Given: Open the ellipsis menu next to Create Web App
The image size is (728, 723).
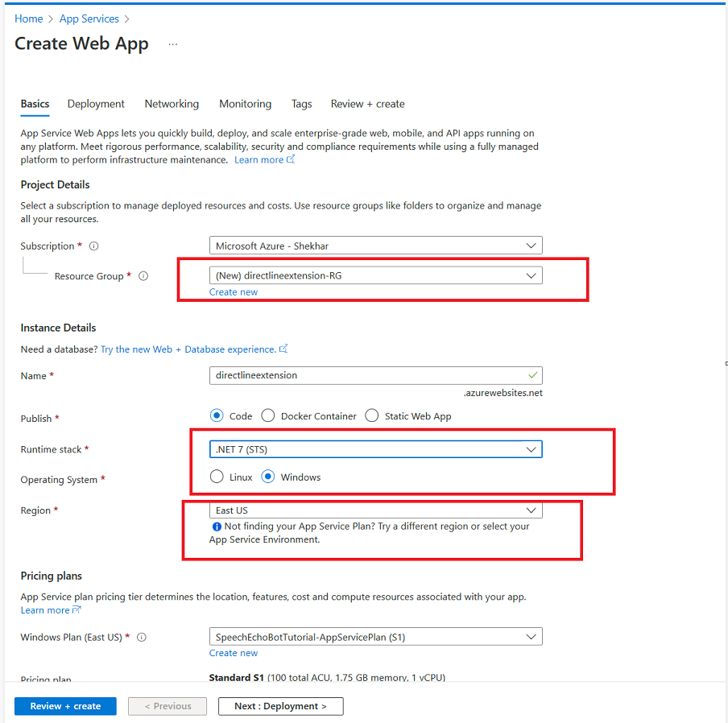Looking at the screenshot, I should [x=172, y=45].
